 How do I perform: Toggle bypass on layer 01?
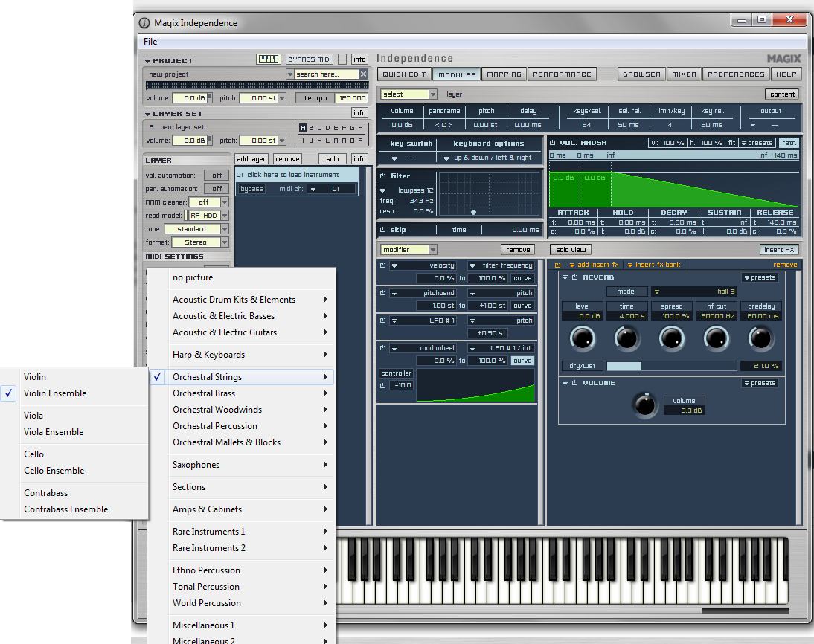tap(251, 189)
